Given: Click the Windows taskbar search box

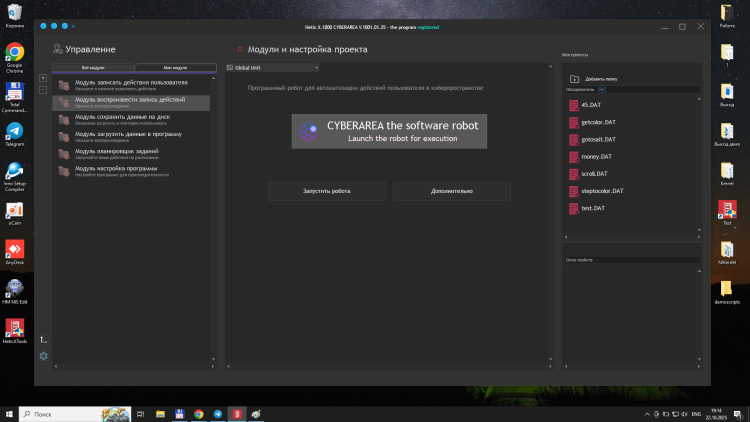Looking at the screenshot, I should [76, 413].
